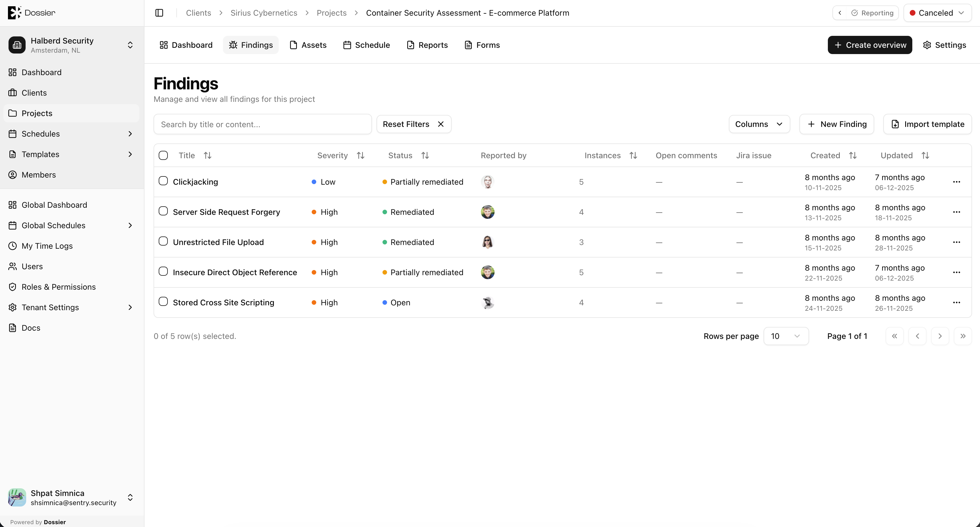Check Stored Cross Site Scripting checkbox
Viewport: 980px width, 527px height.
163,301
